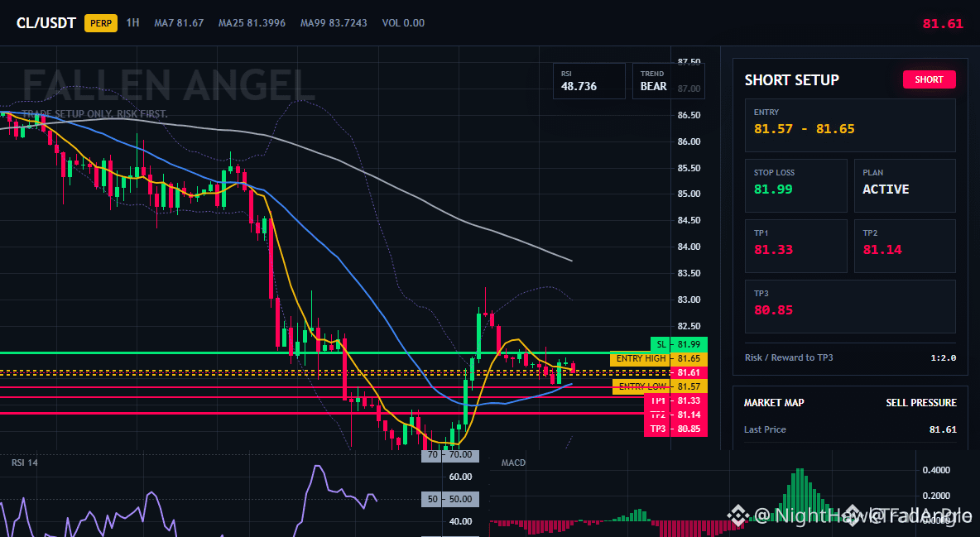Click the STOP LOSS 81.99 card
Viewport: 980px width, 537px height.
point(795,185)
